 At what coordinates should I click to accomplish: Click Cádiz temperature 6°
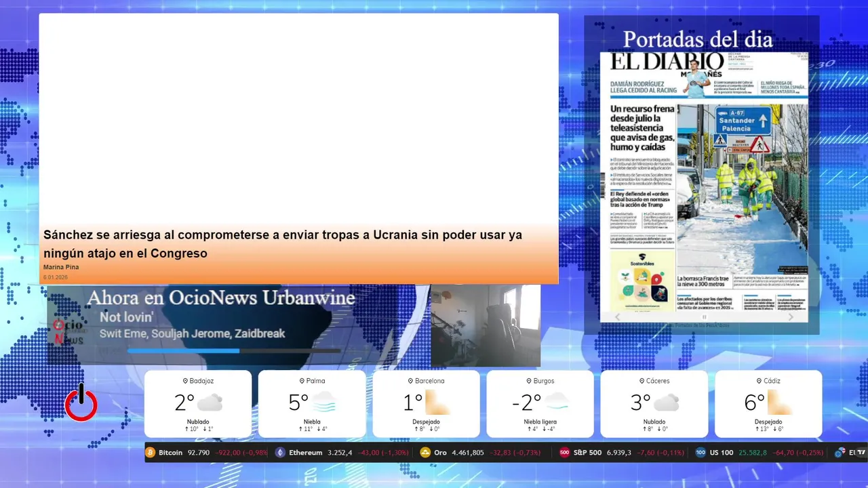(755, 403)
